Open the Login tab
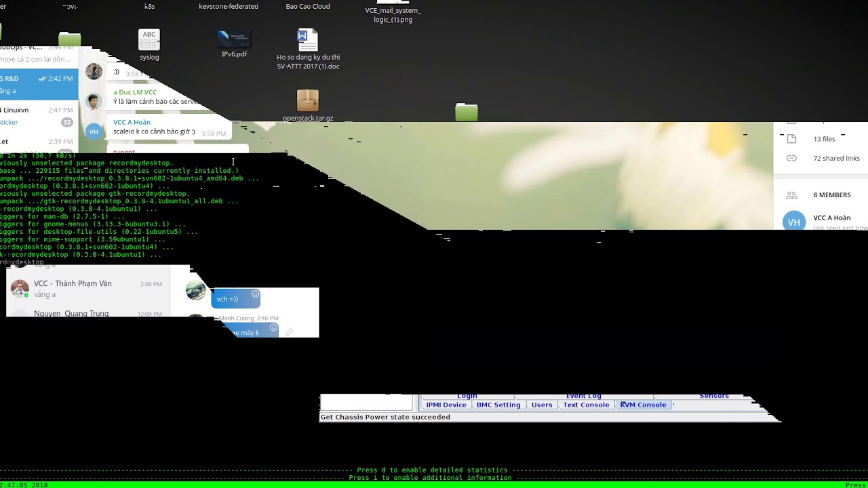Image resolution: width=868 pixels, height=488 pixels. (x=467, y=396)
